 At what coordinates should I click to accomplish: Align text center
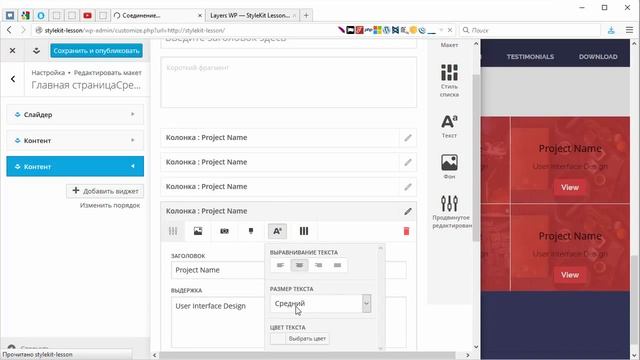point(299,265)
